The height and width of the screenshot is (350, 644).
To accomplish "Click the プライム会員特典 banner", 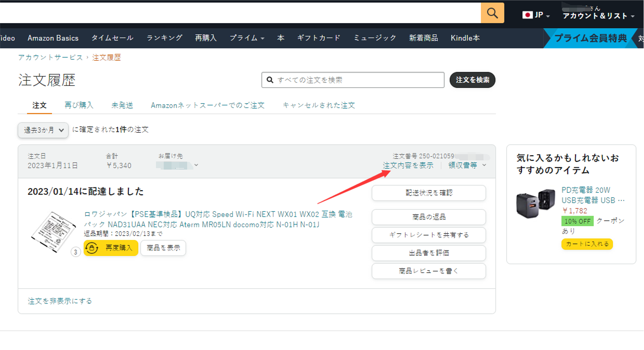I will [x=590, y=38].
